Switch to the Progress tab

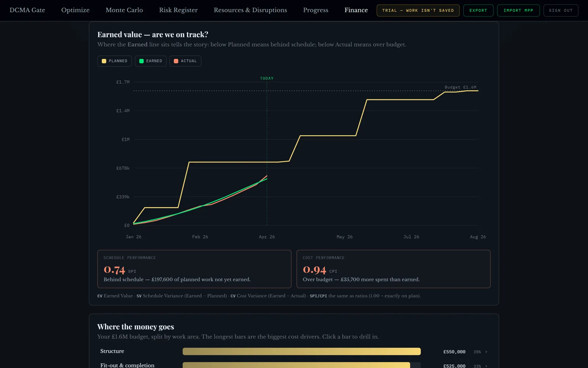[316, 10]
